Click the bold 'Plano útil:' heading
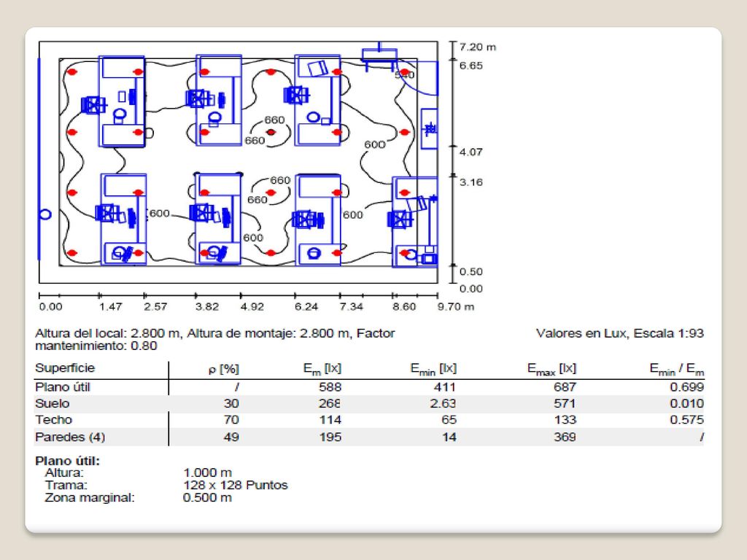This screenshot has width=747, height=560. click(67, 461)
